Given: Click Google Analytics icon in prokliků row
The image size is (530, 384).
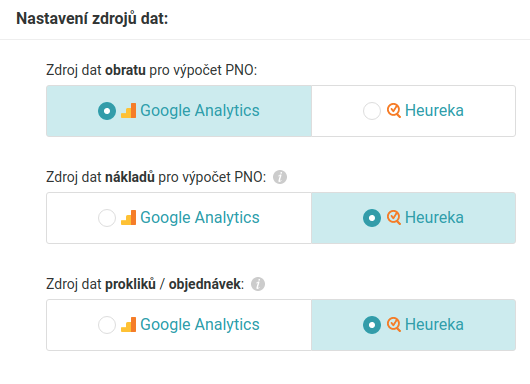Looking at the screenshot, I should coord(128,325).
